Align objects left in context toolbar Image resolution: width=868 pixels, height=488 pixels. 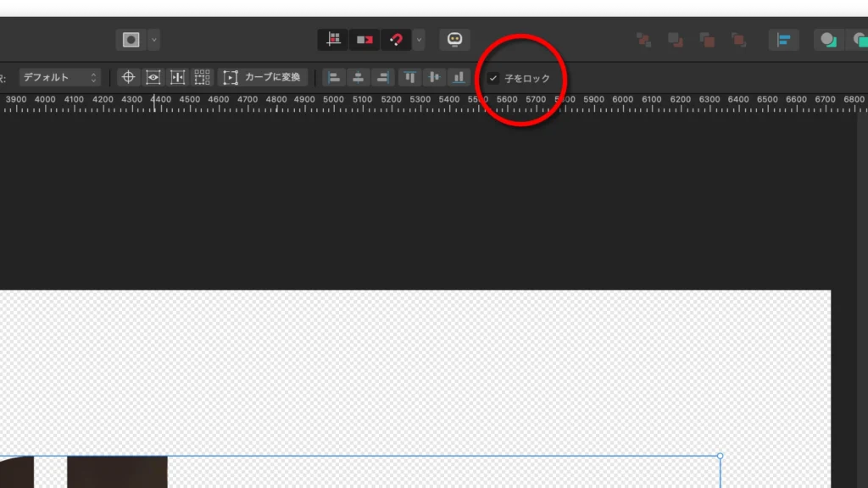click(x=334, y=77)
